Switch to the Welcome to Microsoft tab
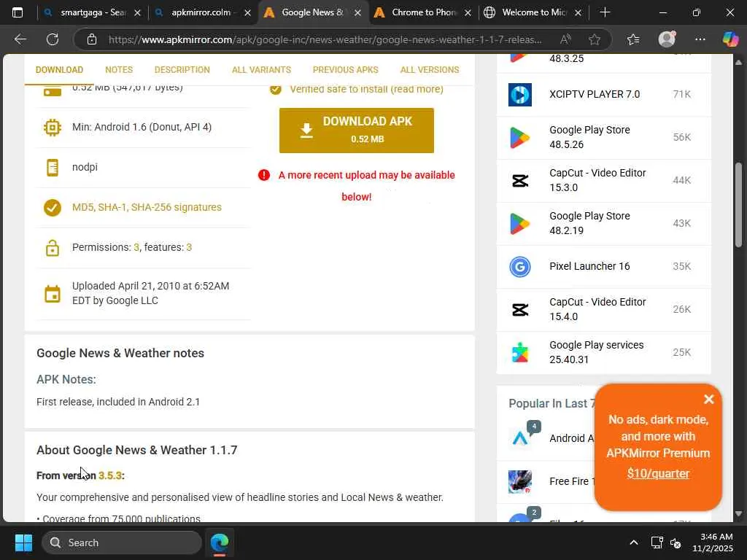The image size is (747, 560). pyautogui.click(x=533, y=13)
